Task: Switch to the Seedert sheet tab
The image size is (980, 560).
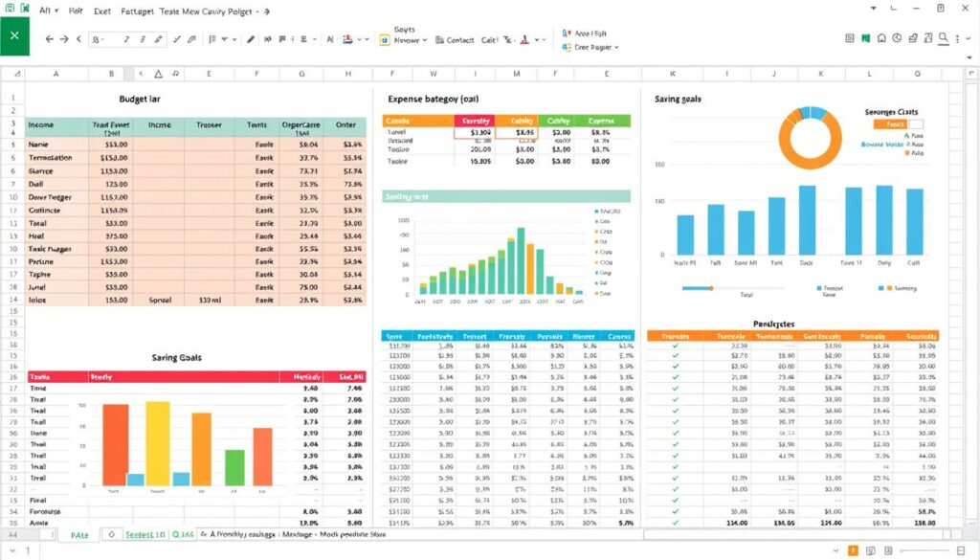Action: pyautogui.click(x=145, y=535)
